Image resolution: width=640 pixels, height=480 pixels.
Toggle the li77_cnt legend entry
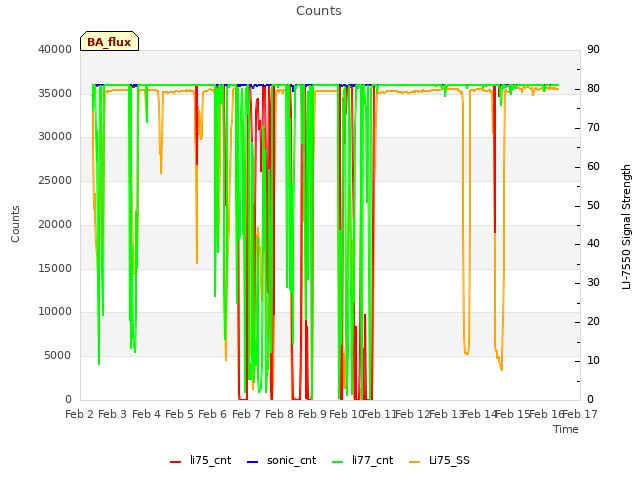click(x=363, y=460)
